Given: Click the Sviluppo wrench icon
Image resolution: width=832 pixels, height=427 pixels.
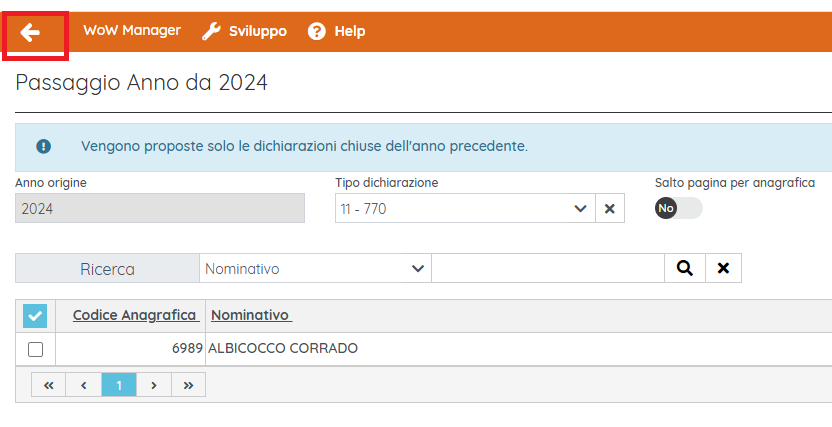Looking at the screenshot, I should tap(211, 31).
